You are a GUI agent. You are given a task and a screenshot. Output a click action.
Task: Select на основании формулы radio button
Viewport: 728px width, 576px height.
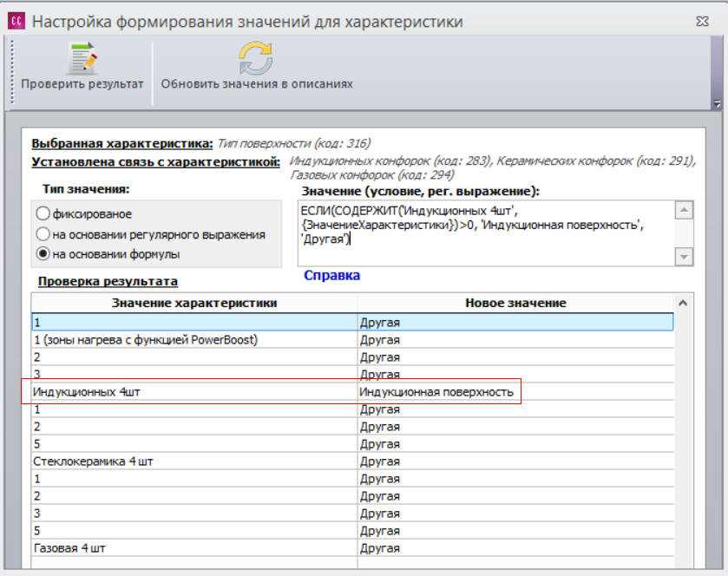(43, 254)
